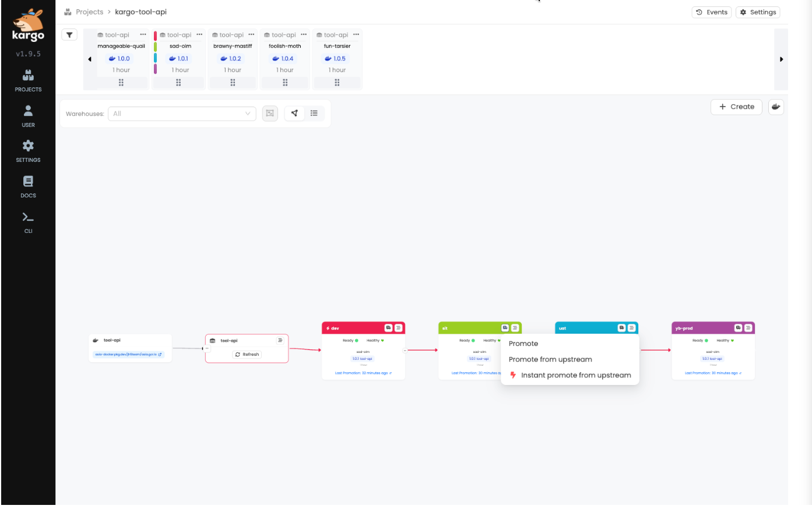Viewport: 812px width, 509px height.
Task: Click the 1.0.4 image tag
Action: [283, 59]
